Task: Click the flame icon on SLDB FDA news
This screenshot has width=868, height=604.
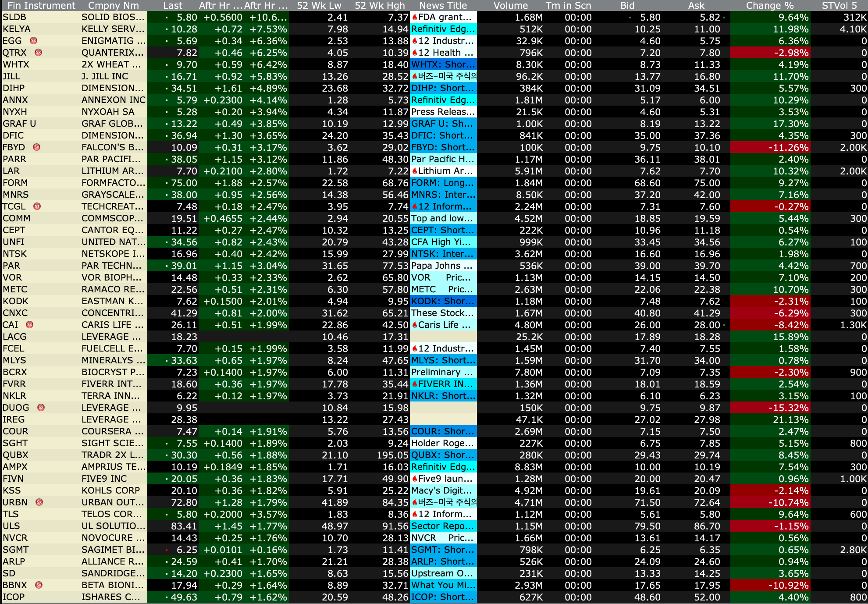Action: pyautogui.click(x=414, y=18)
